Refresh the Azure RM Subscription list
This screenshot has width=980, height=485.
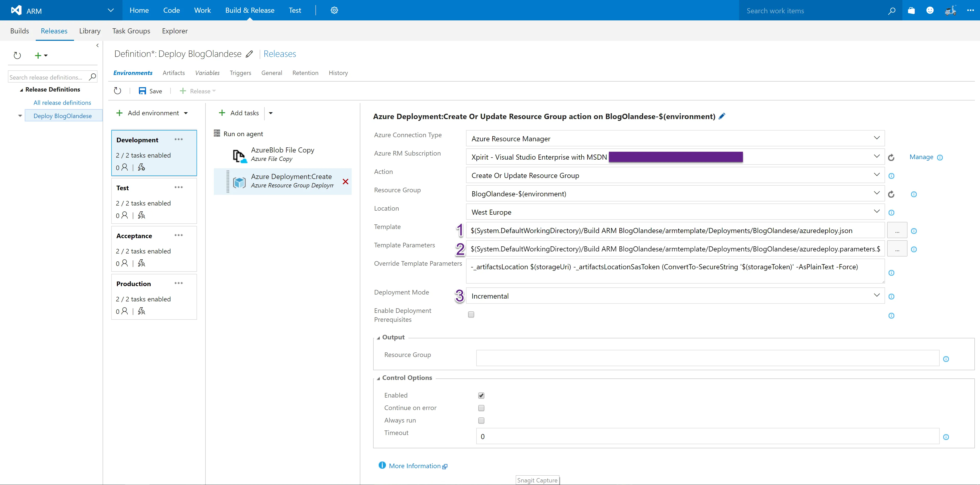(891, 157)
